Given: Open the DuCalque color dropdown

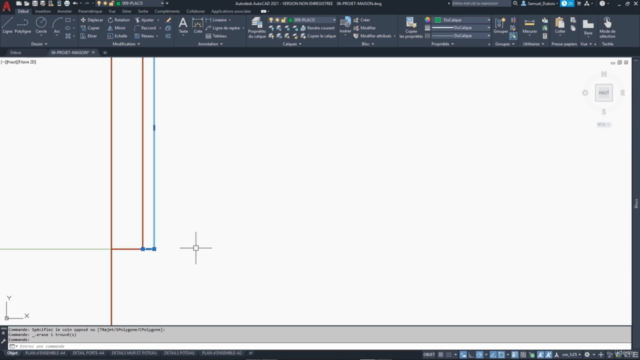Looking at the screenshot, I should point(462,20).
